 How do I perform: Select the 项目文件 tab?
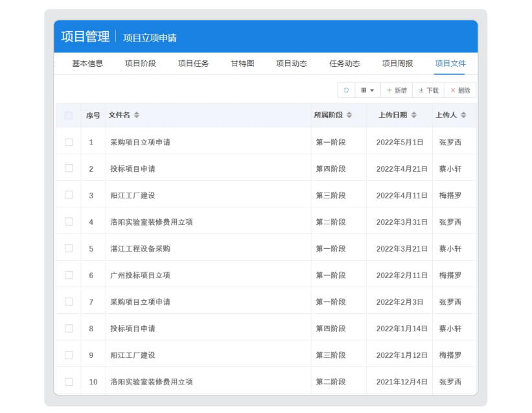pos(450,64)
